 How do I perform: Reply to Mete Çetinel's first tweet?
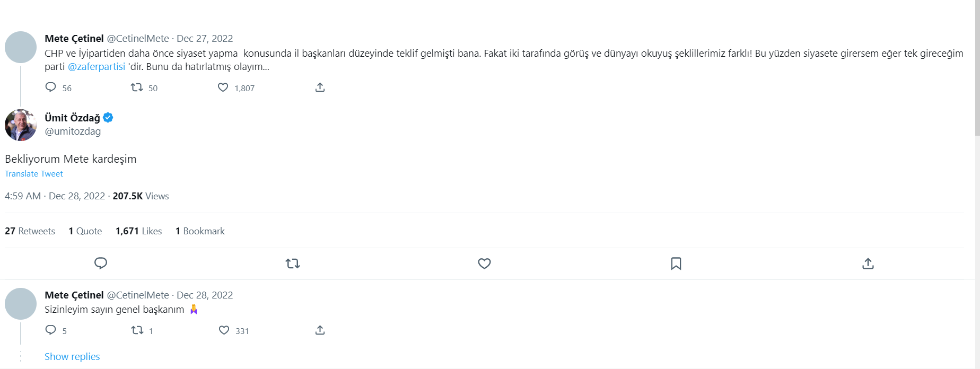point(51,87)
